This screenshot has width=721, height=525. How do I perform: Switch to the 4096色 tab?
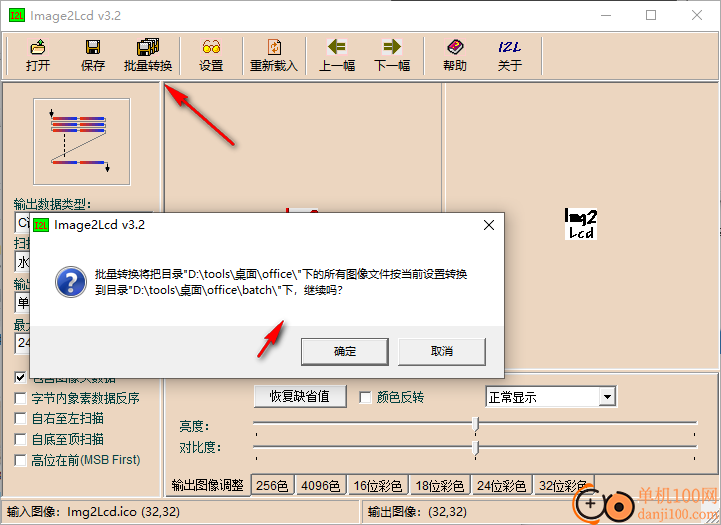pos(320,485)
